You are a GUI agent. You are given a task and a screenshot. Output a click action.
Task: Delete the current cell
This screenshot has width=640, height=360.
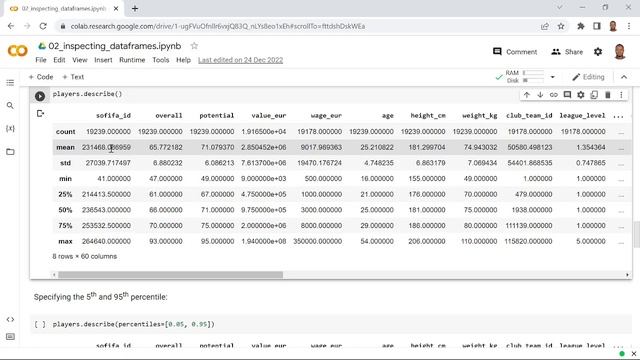click(607, 95)
